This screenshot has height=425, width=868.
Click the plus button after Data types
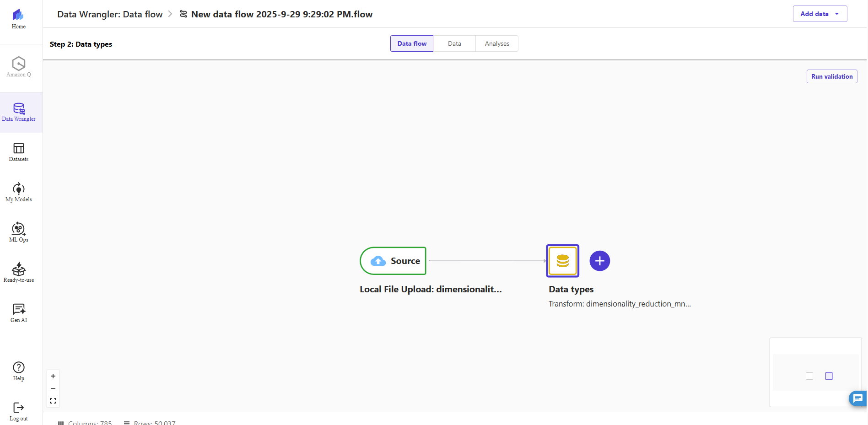click(599, 261)
